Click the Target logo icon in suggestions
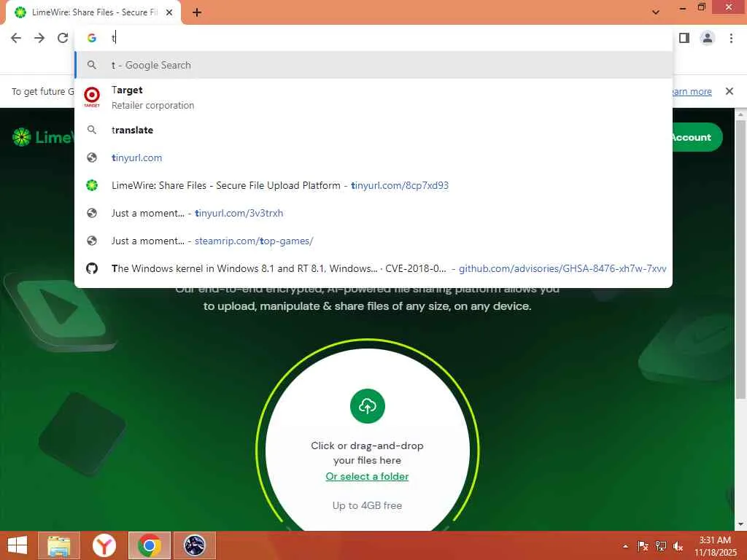Viewport: 747px width, 560px height. coord(92,97)
